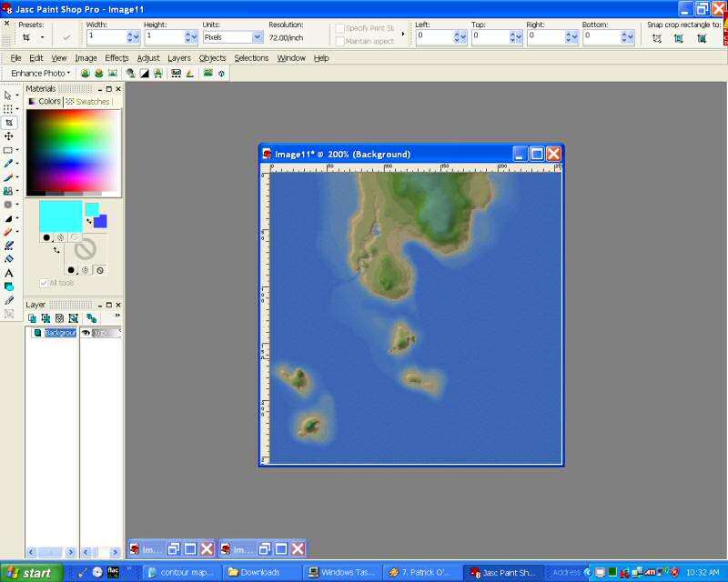Click the Windows Start button
Viewport: 728px width, 582px height.
tap(31, 573)
